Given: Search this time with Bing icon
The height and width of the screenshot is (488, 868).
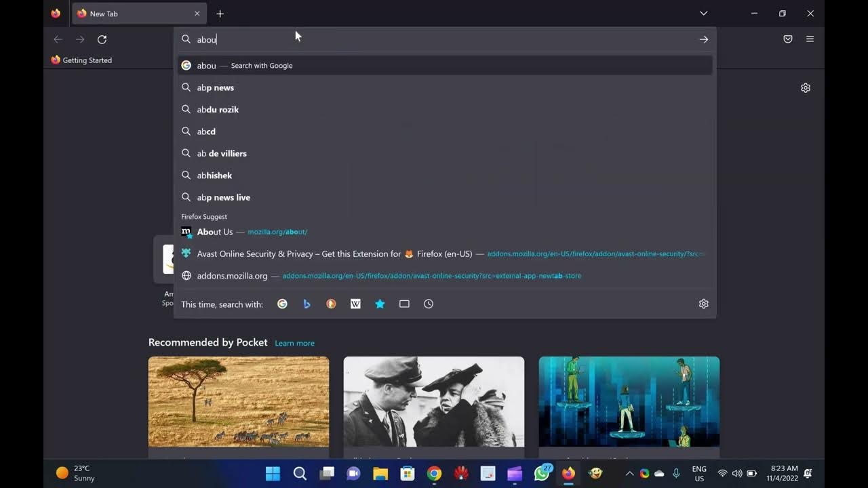Looking at the screenshot, I should [x=307, y=304].
